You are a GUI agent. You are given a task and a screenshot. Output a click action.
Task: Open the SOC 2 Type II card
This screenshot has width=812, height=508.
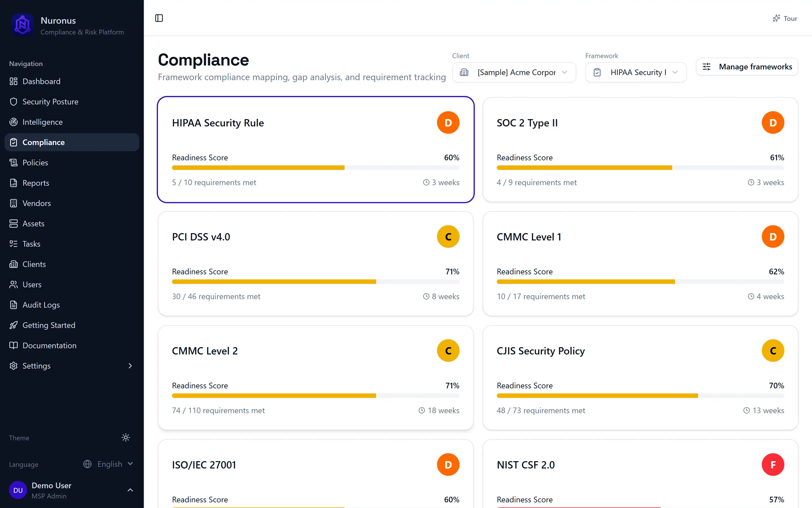[x=640, y=150]
